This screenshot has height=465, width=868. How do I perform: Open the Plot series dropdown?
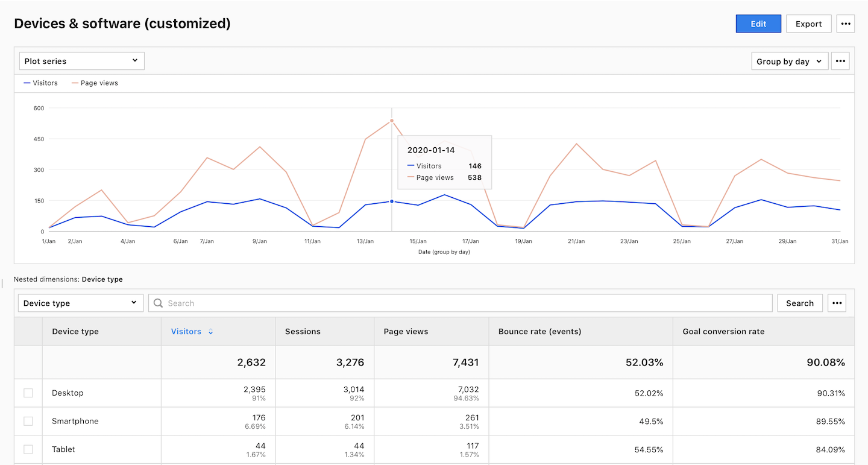tap(82, 61)
